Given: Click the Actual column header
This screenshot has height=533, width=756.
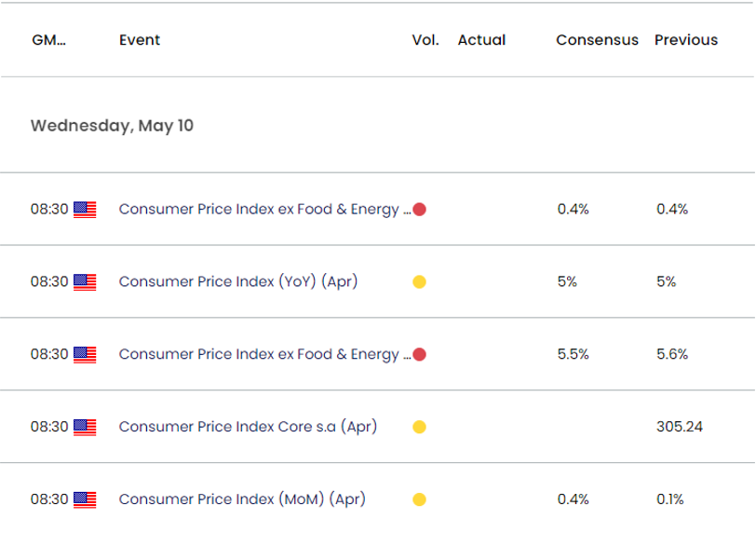Looking at the screenshot, I should pyautogui.click(x=481, y=40).
